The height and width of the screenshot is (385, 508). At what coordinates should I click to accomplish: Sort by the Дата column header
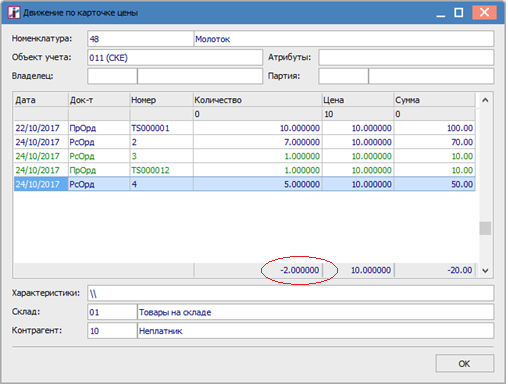coord(41,100)
